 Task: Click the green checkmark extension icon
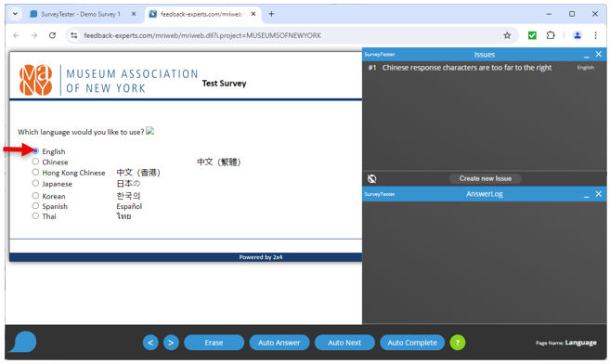point(532,35)
